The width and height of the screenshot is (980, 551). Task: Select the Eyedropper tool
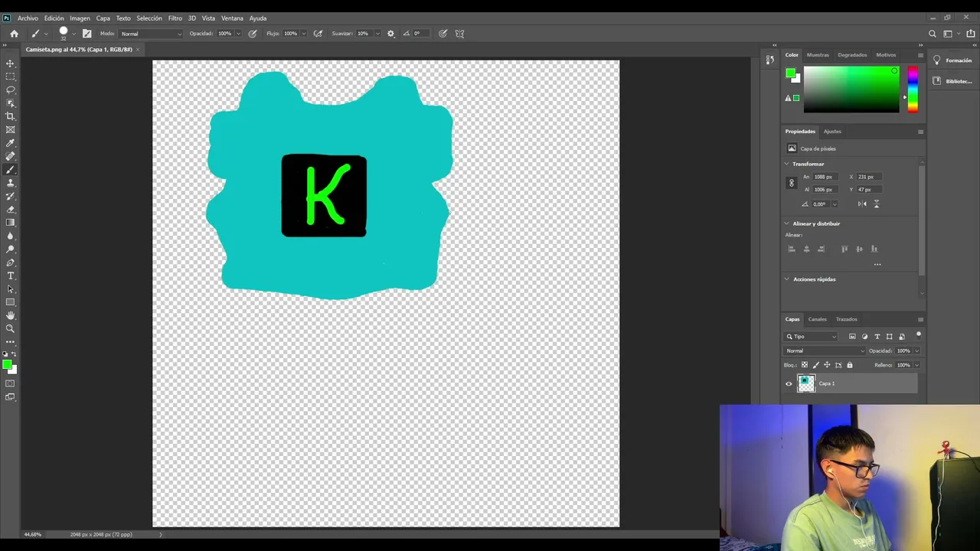10,143
